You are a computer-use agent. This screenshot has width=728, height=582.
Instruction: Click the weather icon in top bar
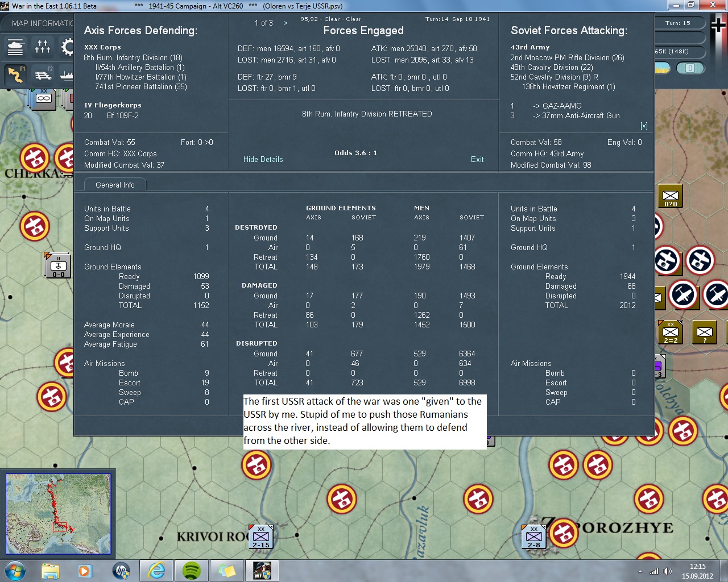click(661, 68)
